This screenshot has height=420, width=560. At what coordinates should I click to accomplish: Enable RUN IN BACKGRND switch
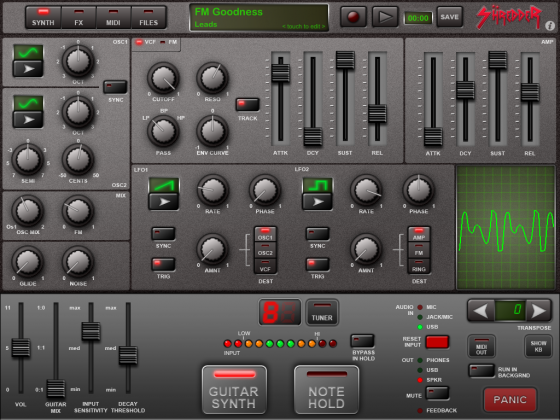click(x=481, y=371)
